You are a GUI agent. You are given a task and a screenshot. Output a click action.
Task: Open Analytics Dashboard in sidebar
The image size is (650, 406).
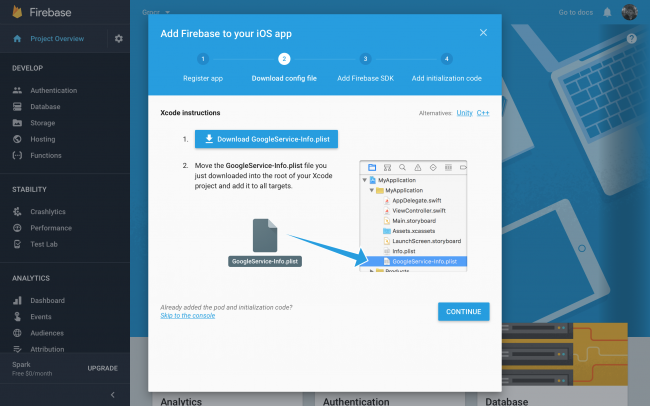pyautogui.click(x=47, y=300)
